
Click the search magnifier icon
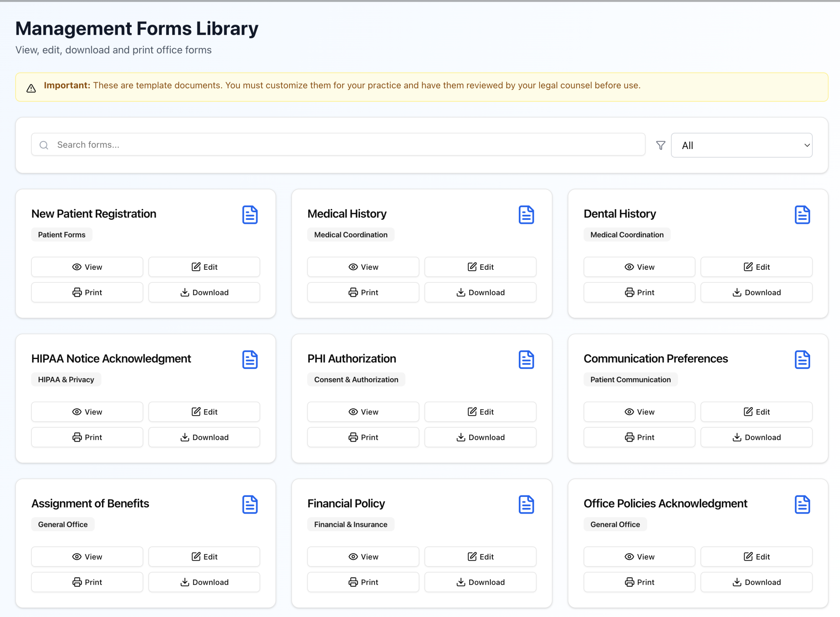[44, 145]
